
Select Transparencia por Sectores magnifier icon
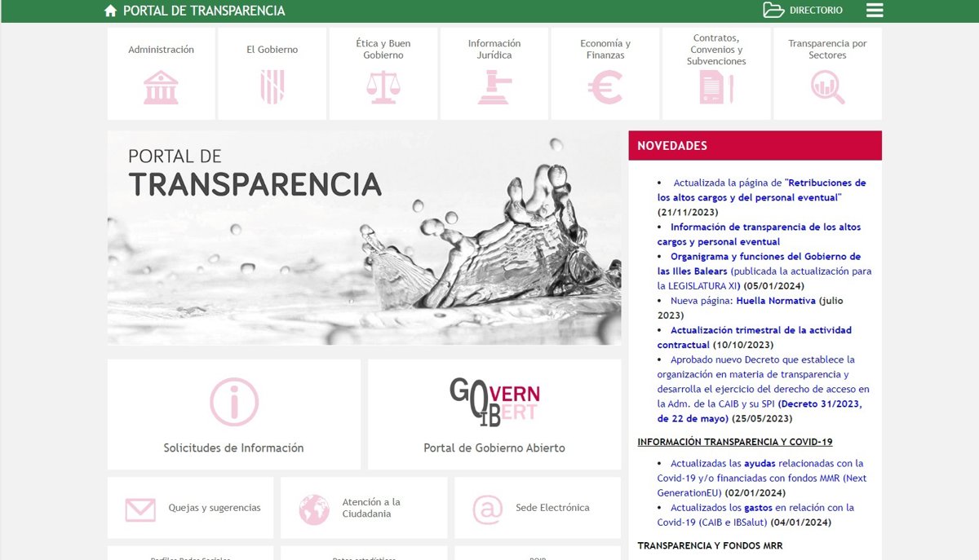click(827, 87)
